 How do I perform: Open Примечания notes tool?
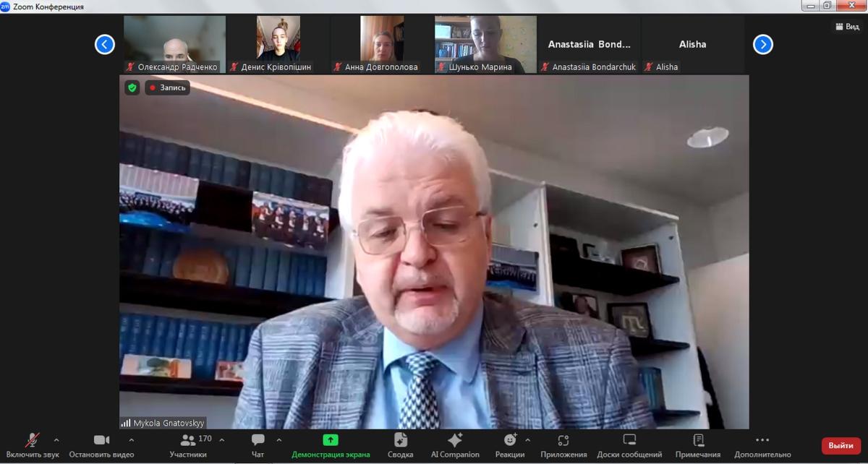click(698, 446)
